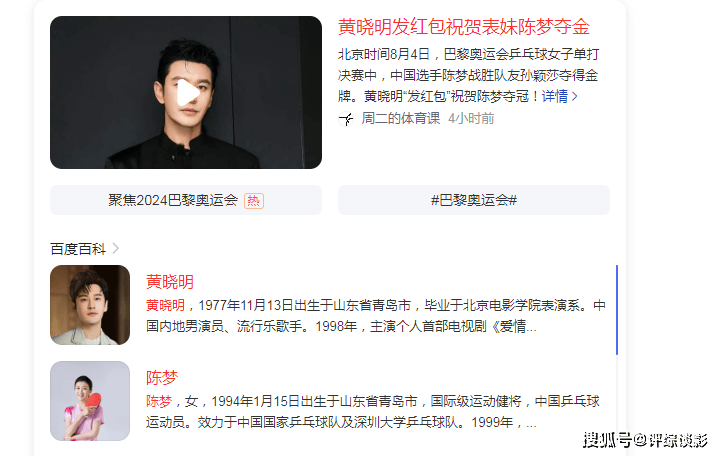Open the 周二的体育课 author name

pyautogui.click(x=401, y=118)
